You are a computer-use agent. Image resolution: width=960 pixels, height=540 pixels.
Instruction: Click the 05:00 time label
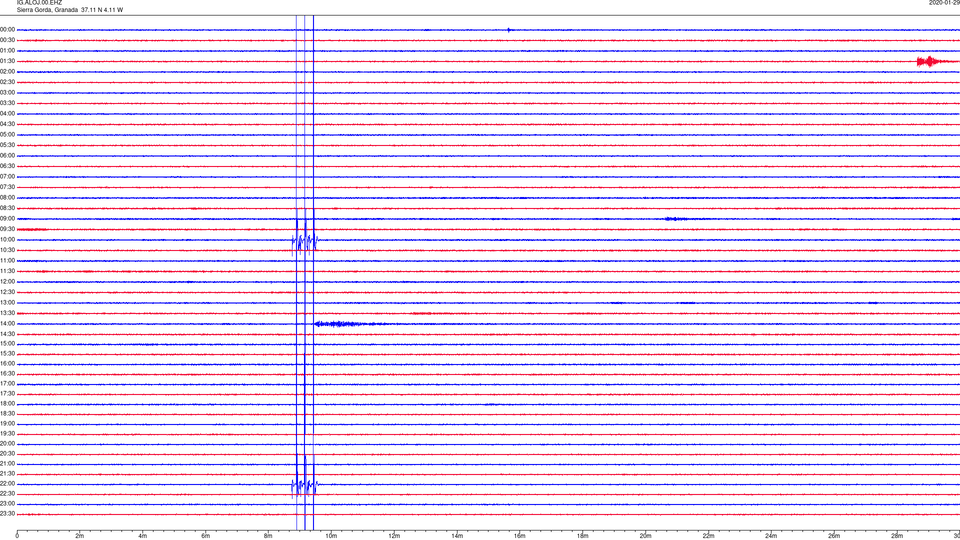coord(7,135)
